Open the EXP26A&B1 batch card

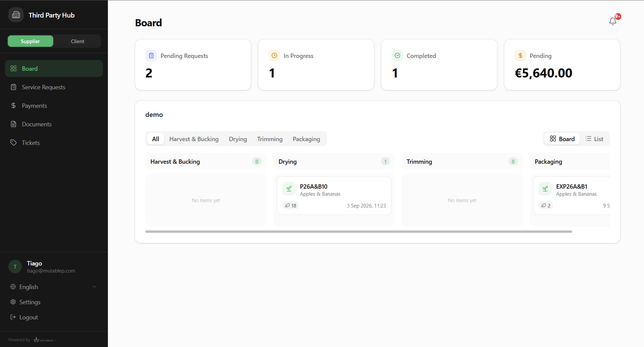[x=572, y=196]
